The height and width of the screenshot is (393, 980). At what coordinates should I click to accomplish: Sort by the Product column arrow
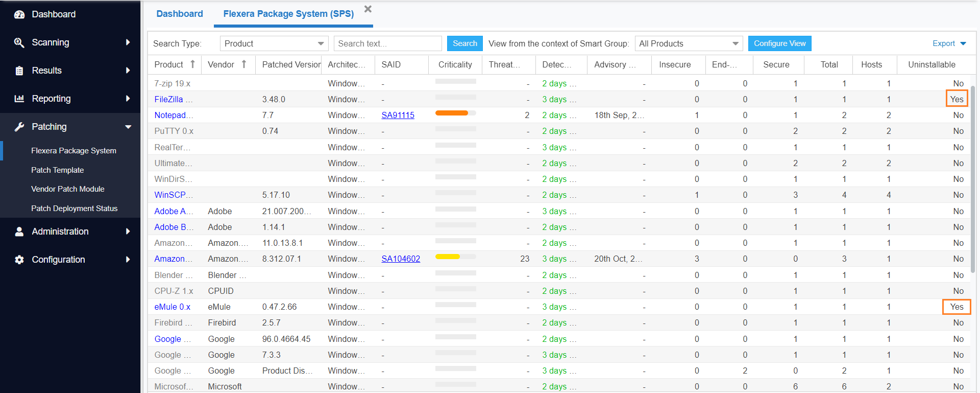click(192, 64)
